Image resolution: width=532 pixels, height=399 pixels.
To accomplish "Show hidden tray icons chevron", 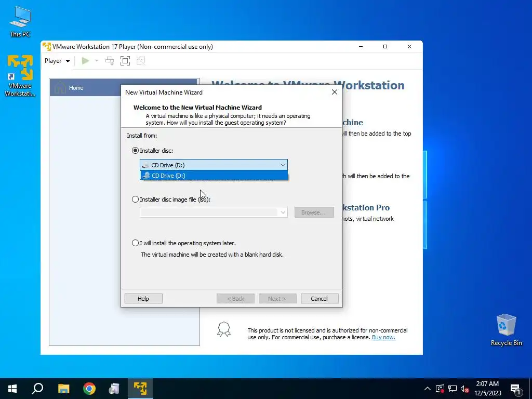I will coord(428,389).
